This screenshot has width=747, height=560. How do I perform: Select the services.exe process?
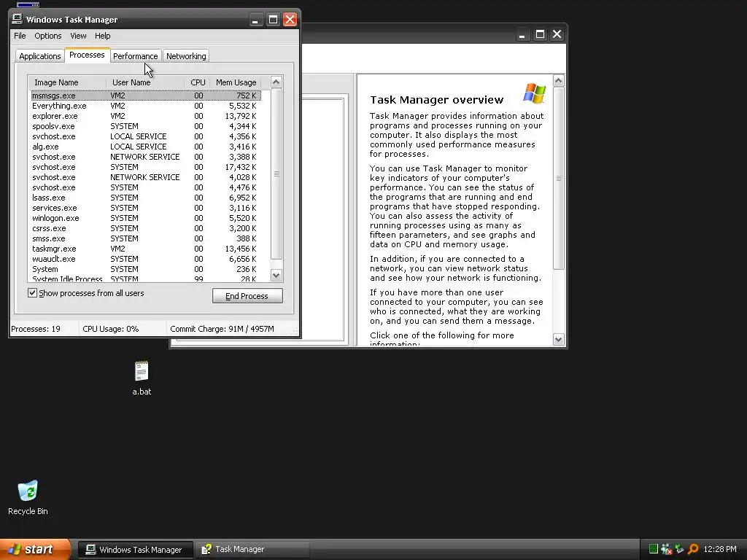[146, 208]
